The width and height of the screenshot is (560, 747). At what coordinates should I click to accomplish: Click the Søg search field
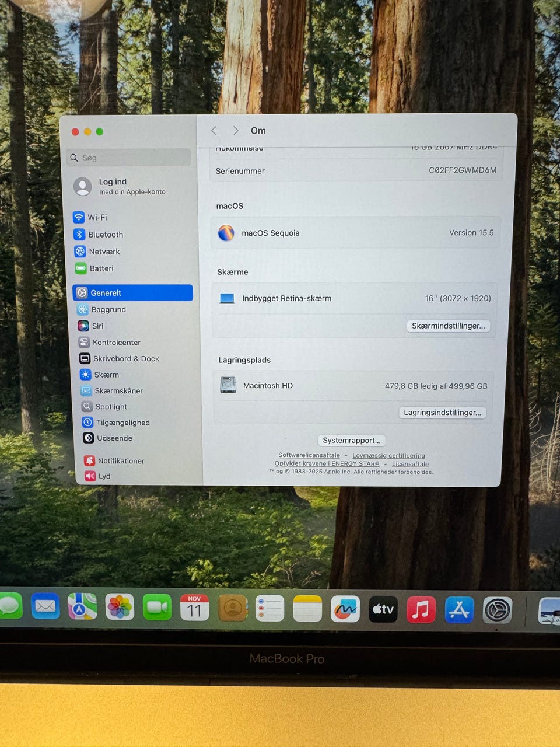[x=129, y=158]
